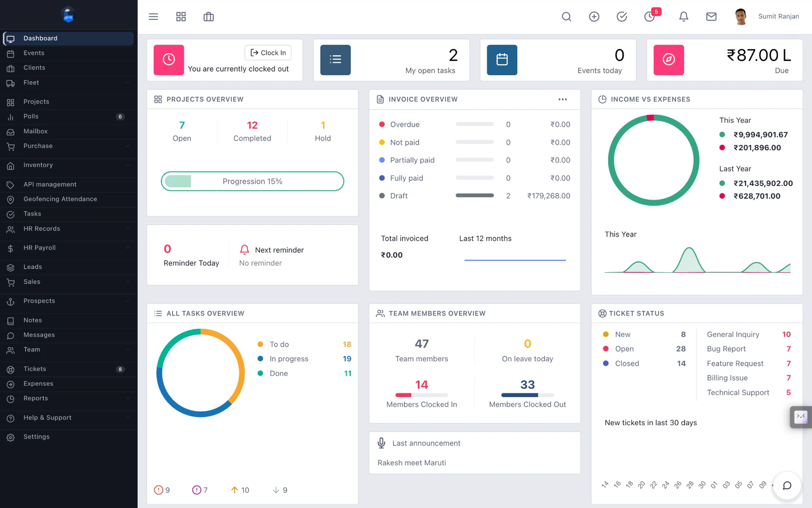
Task: Open the search magnifier icon
Action: [x=566, y=17]
